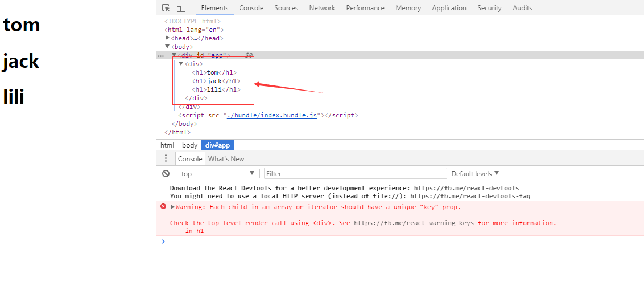Collapse the div id=app node

pyautogui.click(x=174, y=55)
